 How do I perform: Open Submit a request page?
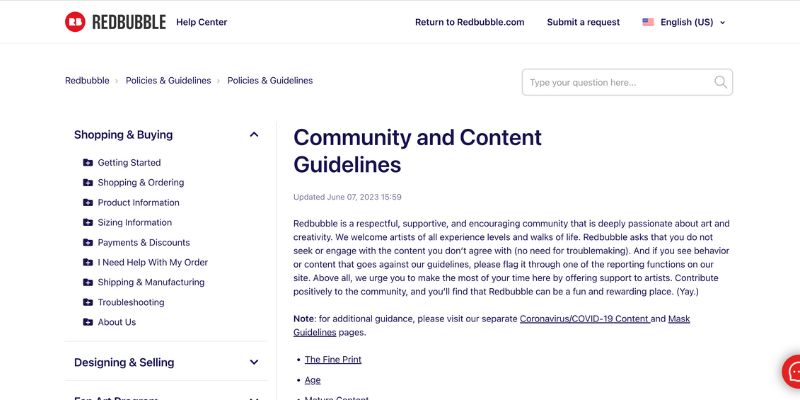point(583,22)
